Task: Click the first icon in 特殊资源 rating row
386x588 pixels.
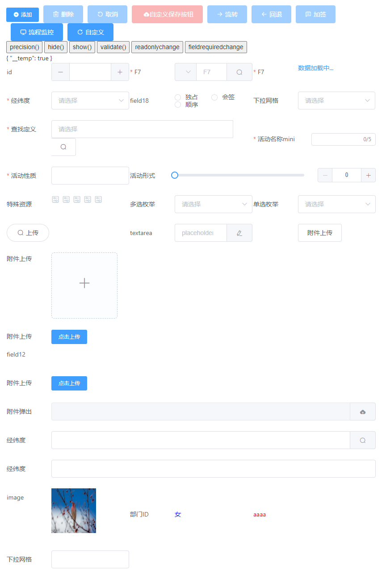Action: pos(55,199)
